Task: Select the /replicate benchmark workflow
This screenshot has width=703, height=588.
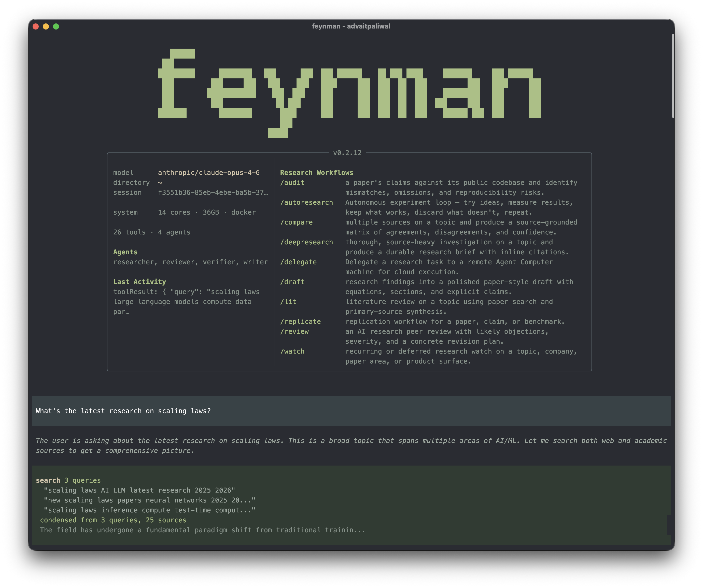Action: pyautogui.click(x=301, y=321)
